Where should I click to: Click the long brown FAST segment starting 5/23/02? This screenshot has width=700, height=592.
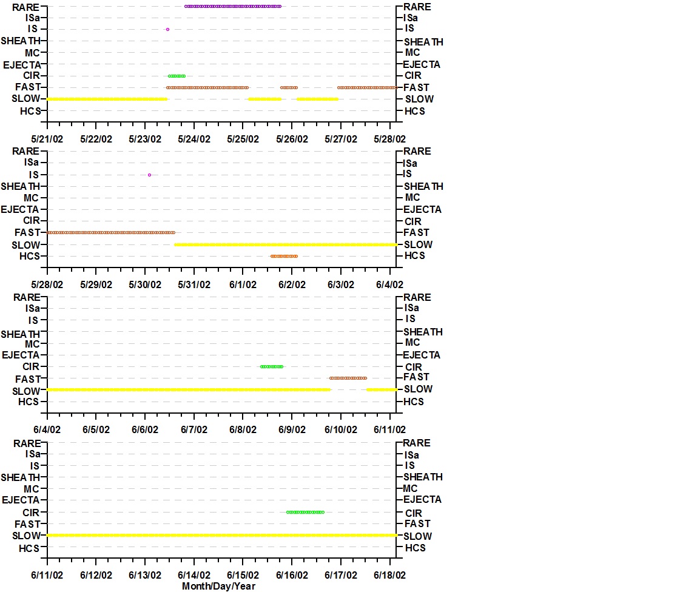pos(207,87)
